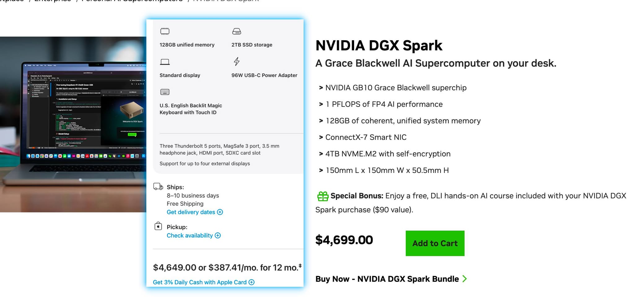
Task: Open the Check availability pickup link
Action: point(190,236)
